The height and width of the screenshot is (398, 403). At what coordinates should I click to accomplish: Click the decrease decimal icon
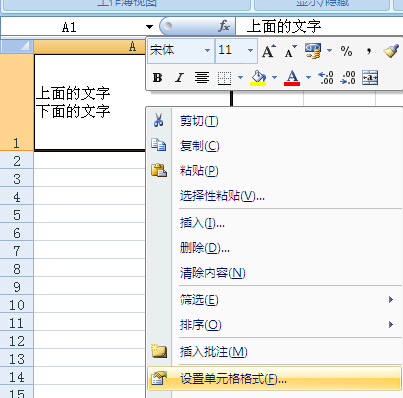coord(348,78)
